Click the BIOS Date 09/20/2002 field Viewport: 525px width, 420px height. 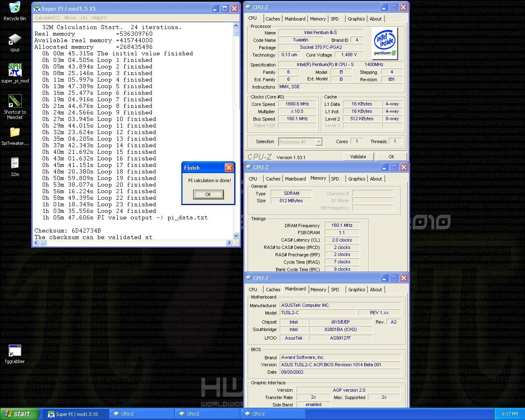pos(340,372)
